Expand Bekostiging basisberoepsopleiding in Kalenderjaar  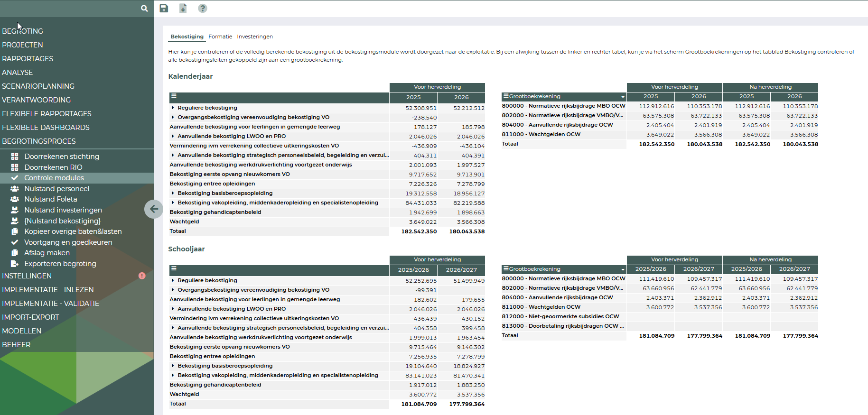[173, 194]
